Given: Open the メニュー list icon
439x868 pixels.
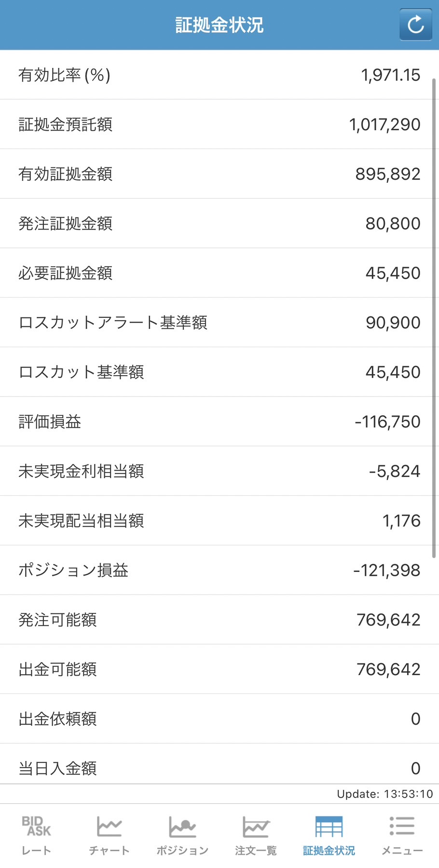Looking at the screenshot, I should (x=402, y=827).
